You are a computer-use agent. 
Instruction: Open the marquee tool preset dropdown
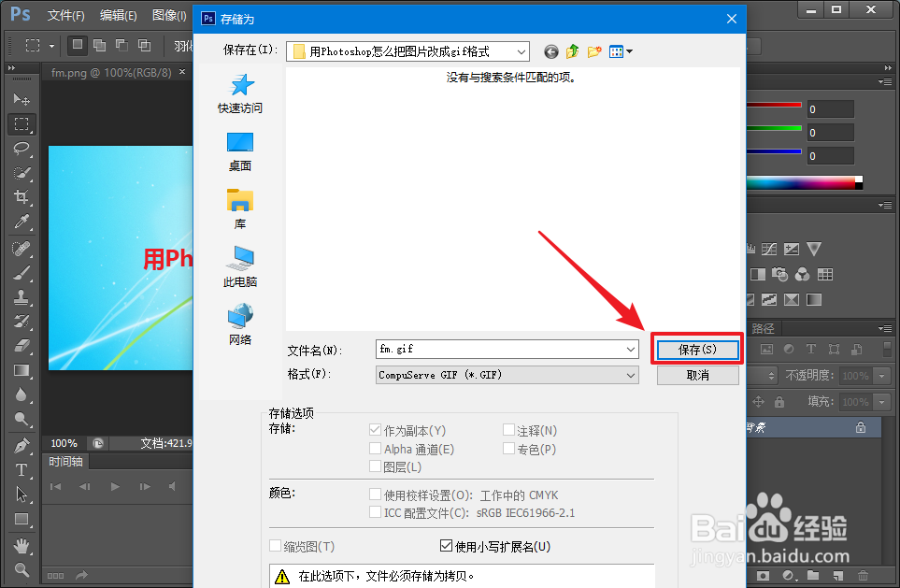[51, 46]
